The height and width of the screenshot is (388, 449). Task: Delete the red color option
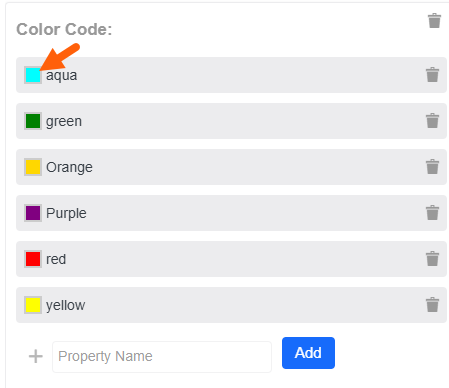(432, 259)
